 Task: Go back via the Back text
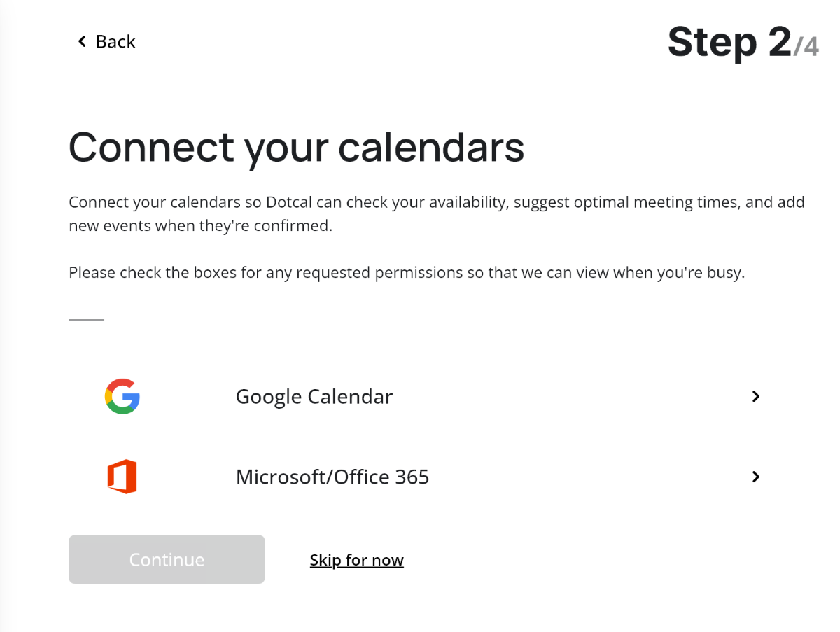coord(115,42)
